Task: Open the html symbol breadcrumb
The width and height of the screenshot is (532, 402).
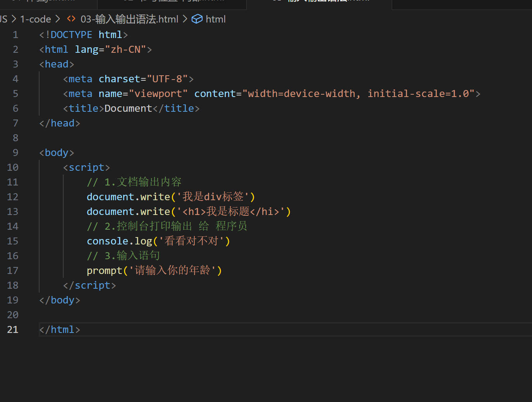Action: tap(215, 19)
